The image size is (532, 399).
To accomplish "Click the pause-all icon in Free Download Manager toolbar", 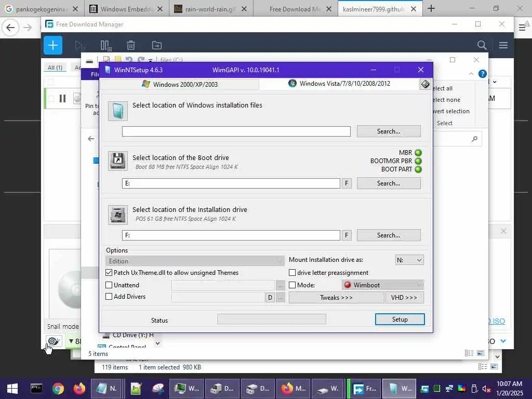I will click(106, 46).
